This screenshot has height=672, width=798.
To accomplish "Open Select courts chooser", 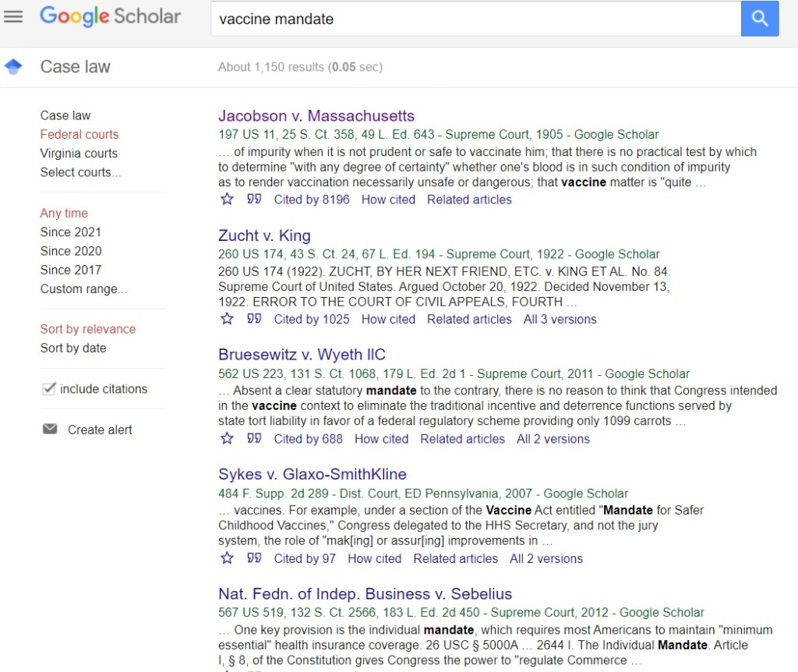I will (x=80, y=172).
